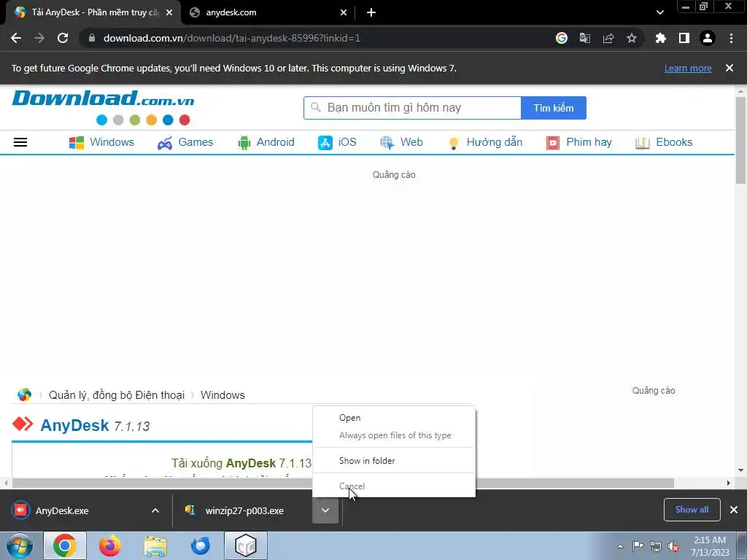
Task: Open the Ebooks section
Action: coord(664,142)
